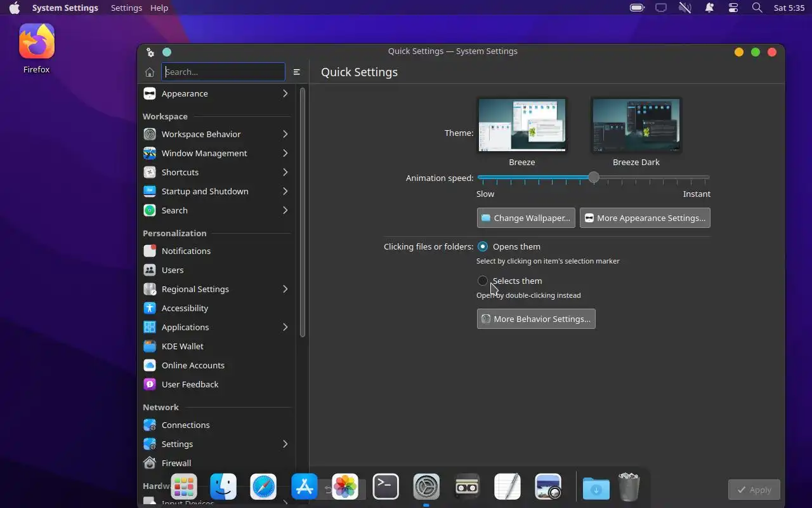Click the sidebar vertical scrollbar

pos(303,211)
